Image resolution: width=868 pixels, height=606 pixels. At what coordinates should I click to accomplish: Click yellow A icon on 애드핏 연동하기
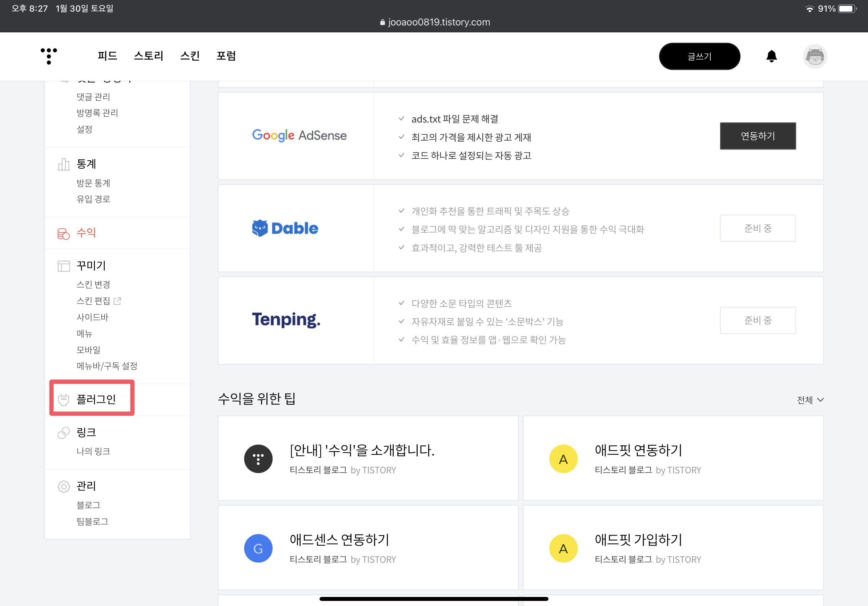coord(563,458)
